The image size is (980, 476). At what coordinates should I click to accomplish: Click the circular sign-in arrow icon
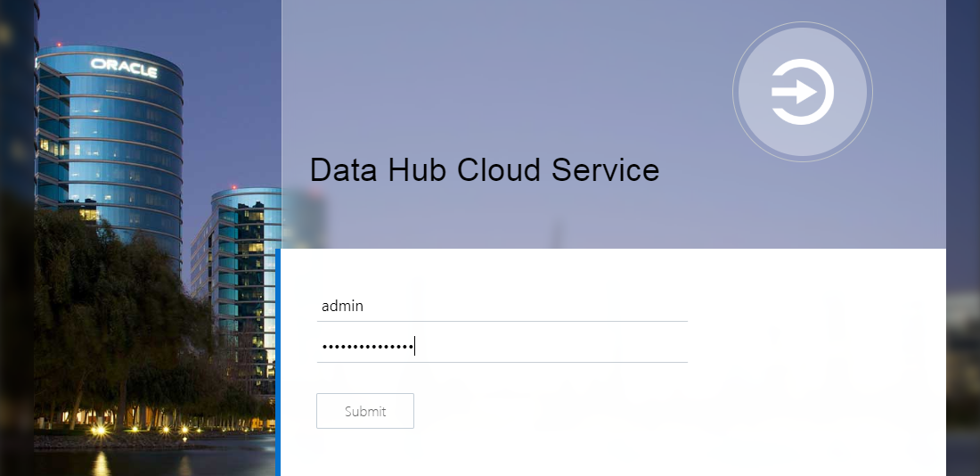coord(803,92)
